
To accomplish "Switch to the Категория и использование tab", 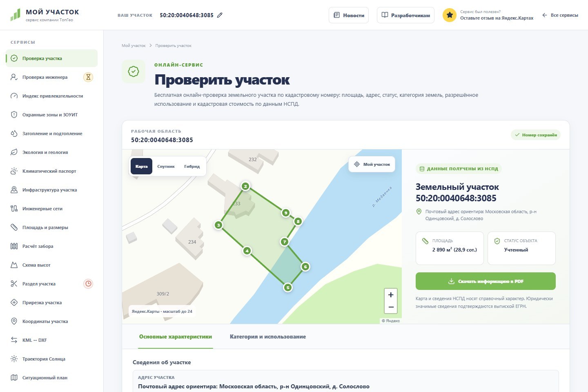I will click(268, 337).
